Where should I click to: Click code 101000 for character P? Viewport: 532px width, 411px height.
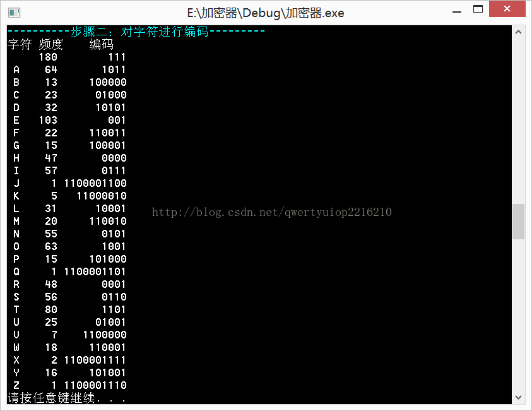pyautogui.click(x=108, y=259)
